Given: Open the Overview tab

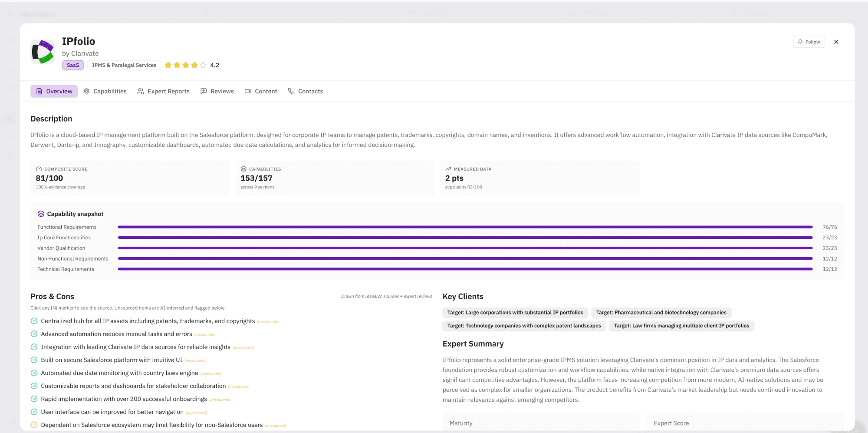Looking at the screenshot, I should coord(54,91).
